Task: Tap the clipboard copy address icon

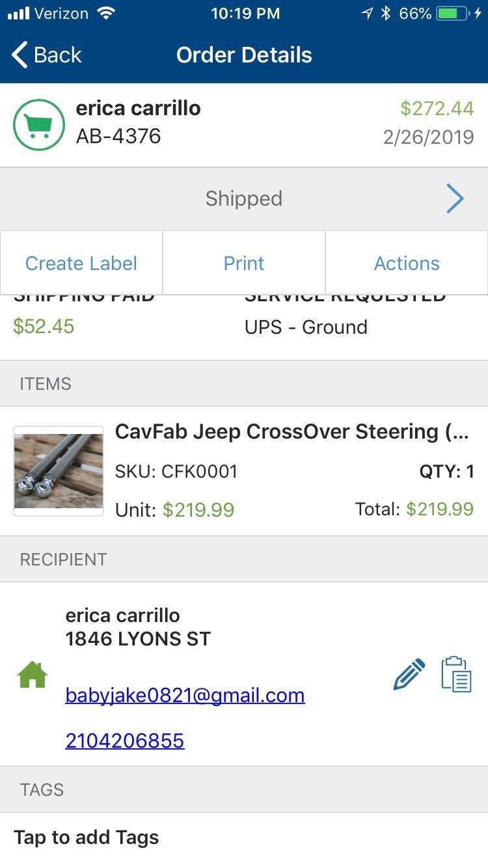Action: pyautogui.click(x=456, y=674)
